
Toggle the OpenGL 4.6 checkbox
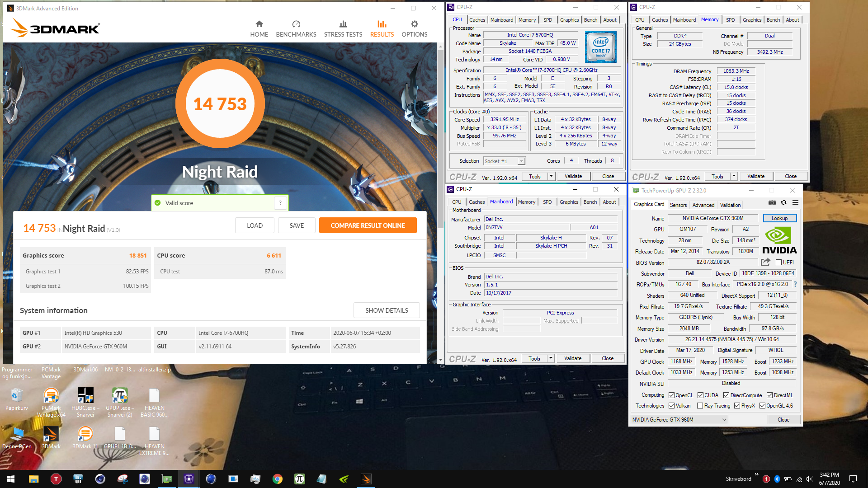(762, 406)
